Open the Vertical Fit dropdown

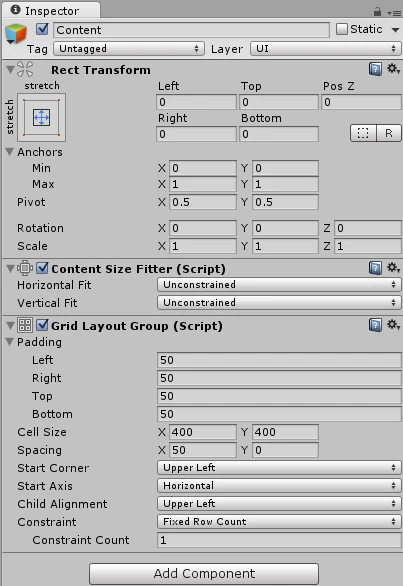point(279,303)
